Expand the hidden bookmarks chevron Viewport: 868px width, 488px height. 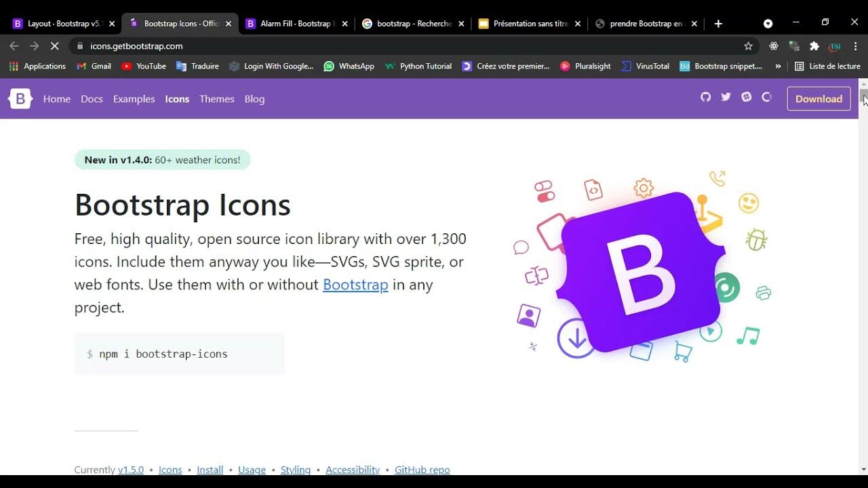point(778,66)
